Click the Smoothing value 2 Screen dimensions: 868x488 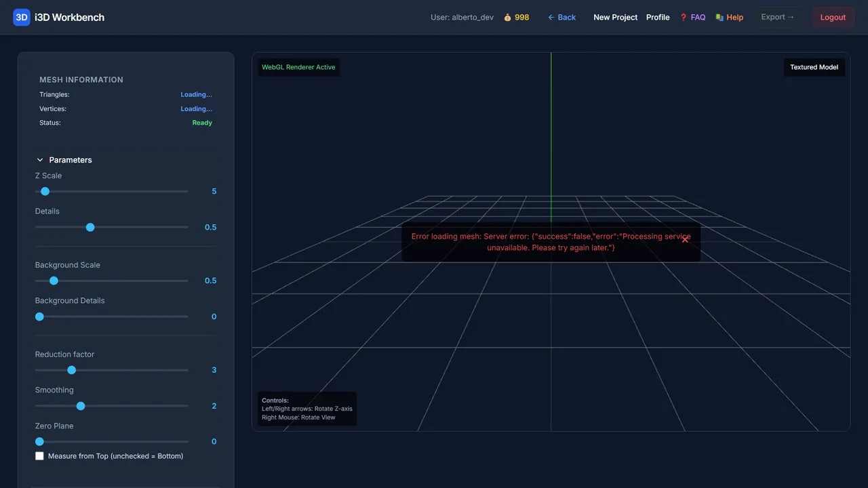click(x=214, y=406)
